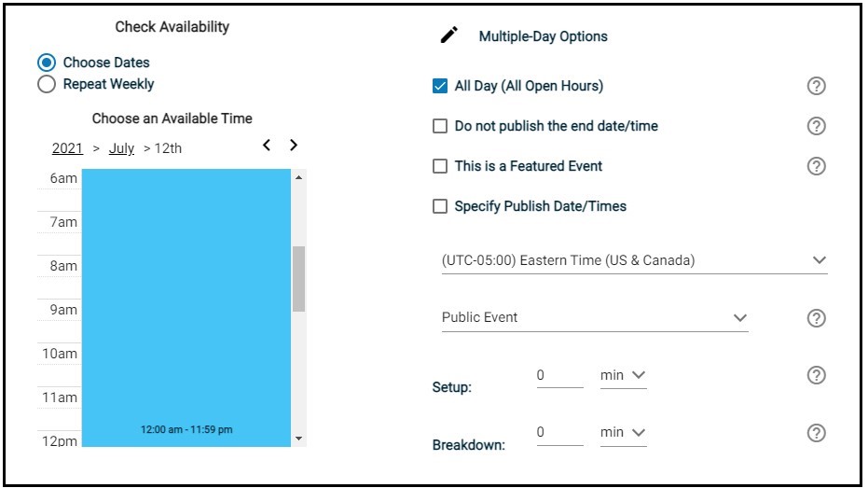This screenshot has height=488, width=868.
Task: Expand the Eastern Time zone dropdown
Action: coord(634,260)
